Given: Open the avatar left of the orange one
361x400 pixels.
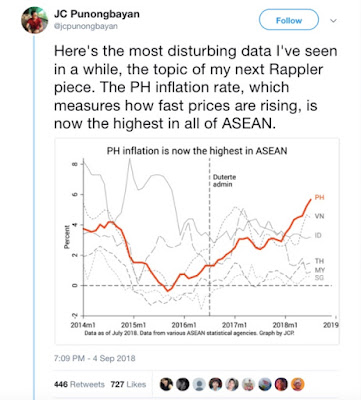Looking at the screenshot, I should click(281, 384).
